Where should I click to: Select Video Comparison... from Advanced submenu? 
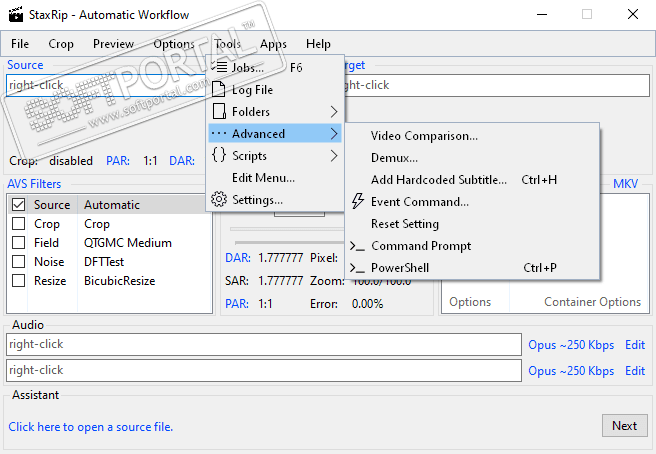click(472, 136)
